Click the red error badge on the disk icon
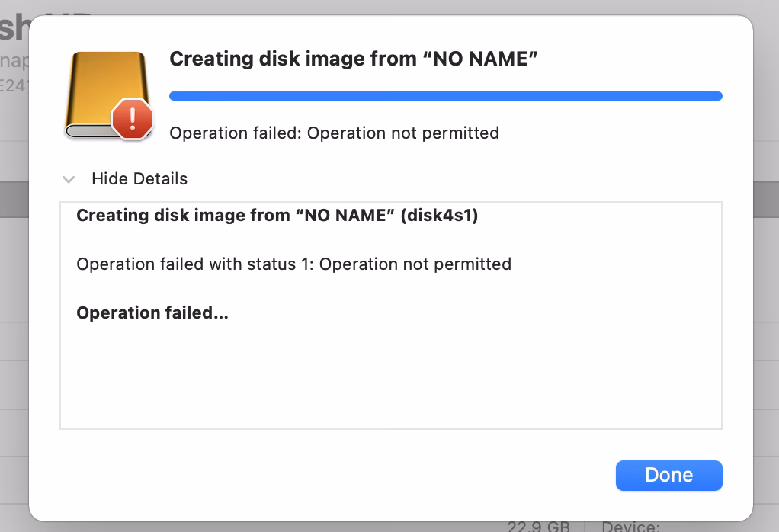This screenshot has width=779, height=532. point(132,118)
